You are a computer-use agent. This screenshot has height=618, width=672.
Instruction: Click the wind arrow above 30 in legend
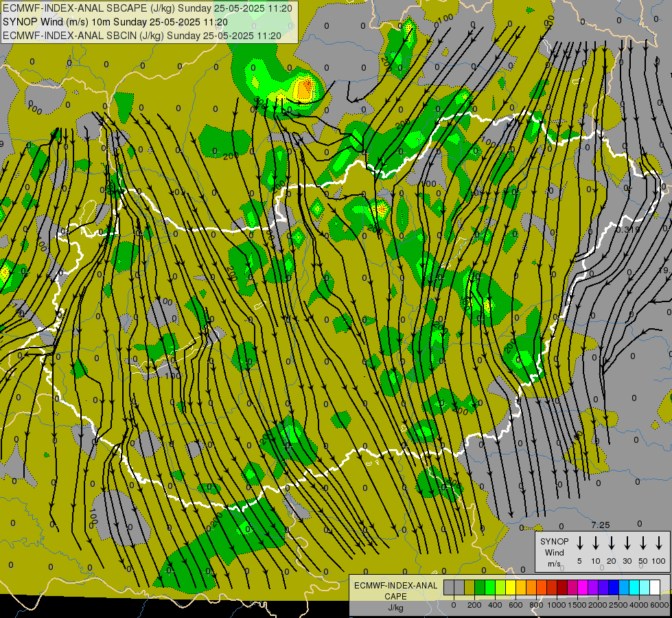pos(627,543)
